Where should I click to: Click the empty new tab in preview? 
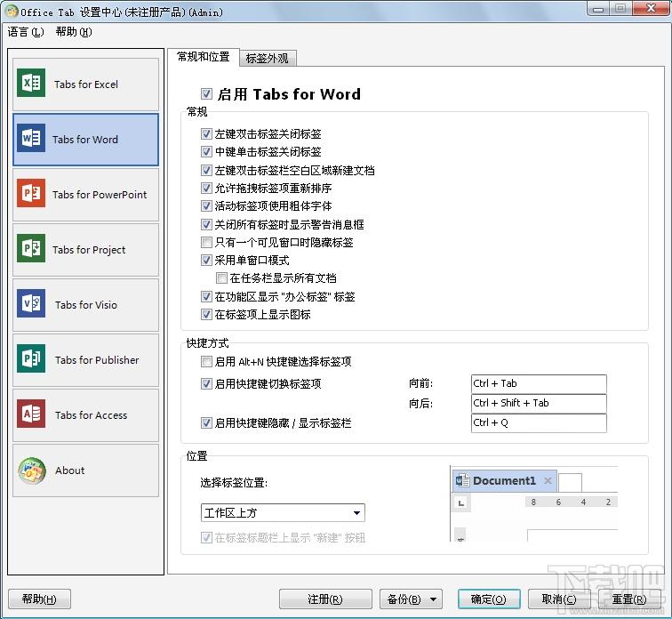pos(570,482)
